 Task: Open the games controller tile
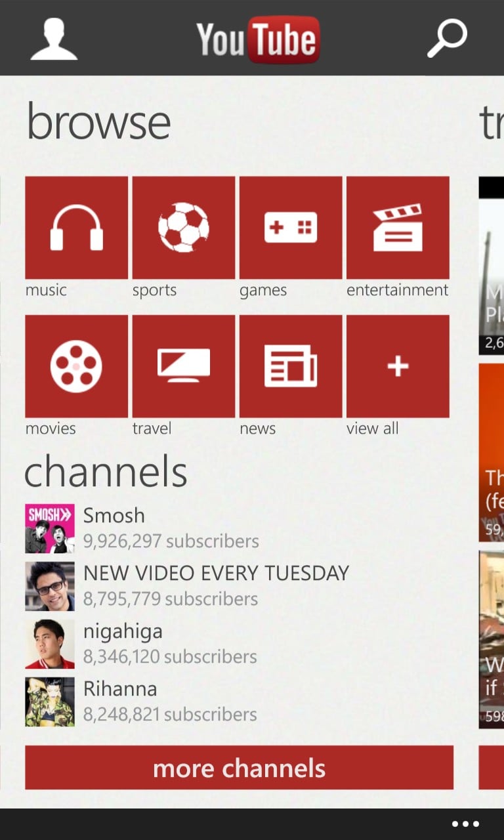[291, 228]
